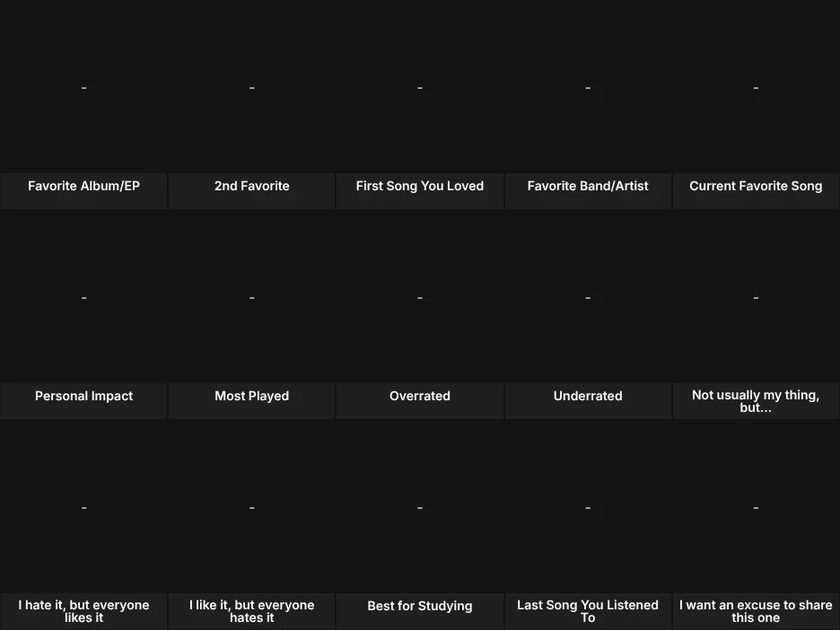Choose the 'Not usually my thing, but...' label
This screenshot has width=840, height=630.
click(x=756, y=401)
